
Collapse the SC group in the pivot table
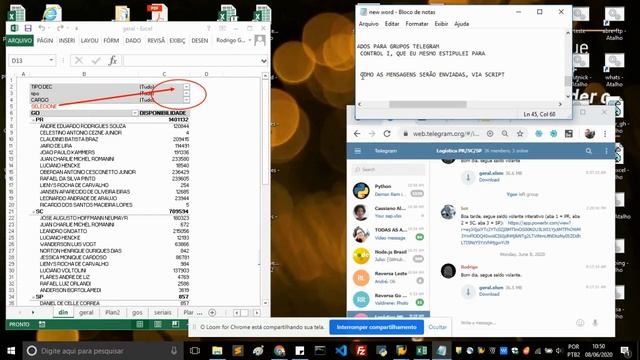33,211
